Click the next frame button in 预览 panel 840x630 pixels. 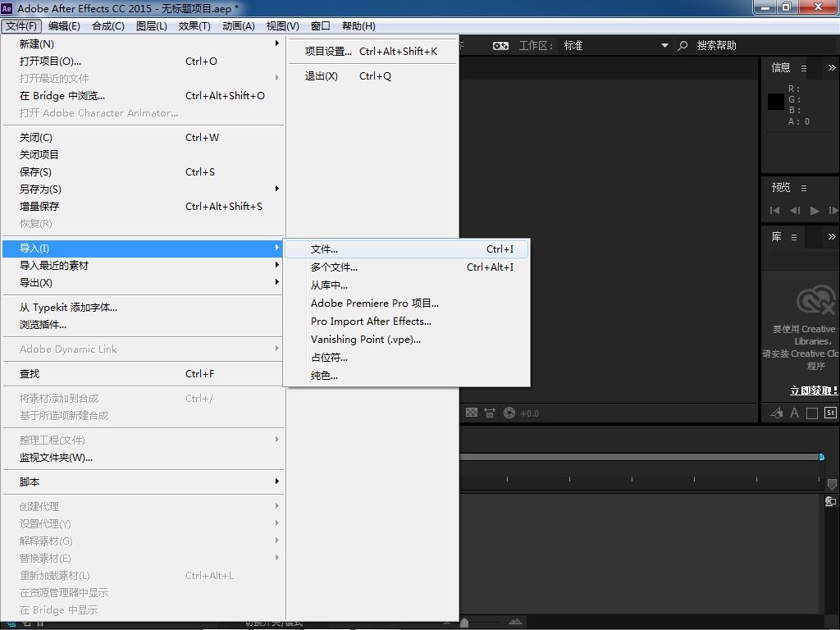[833, 211]
